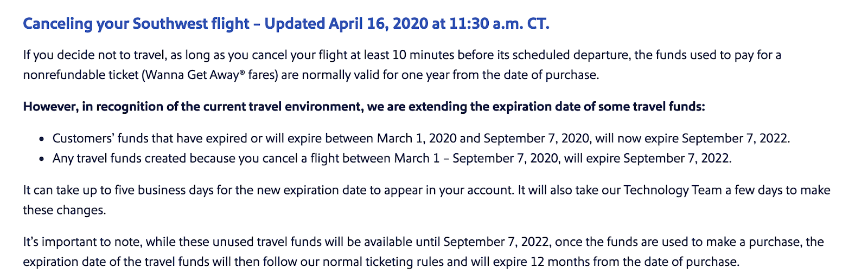The image size is (868, 280).
Task: Click "It's important to note" paragraph opening
Action: point(81,242)
